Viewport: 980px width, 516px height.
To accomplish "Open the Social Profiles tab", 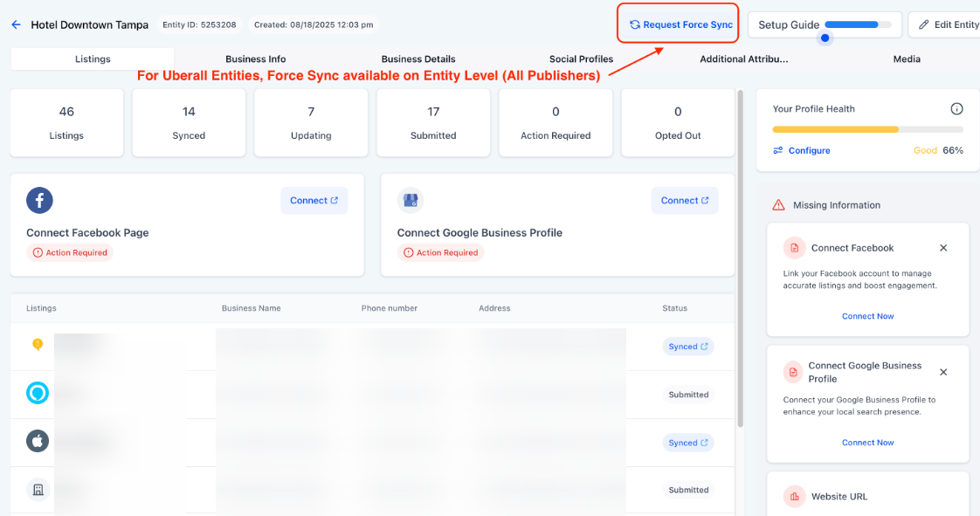I will [581, 59].
